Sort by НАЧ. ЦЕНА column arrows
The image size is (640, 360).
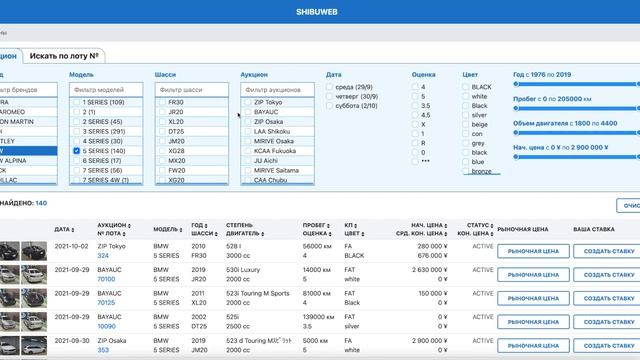click(x=445, y=226)
